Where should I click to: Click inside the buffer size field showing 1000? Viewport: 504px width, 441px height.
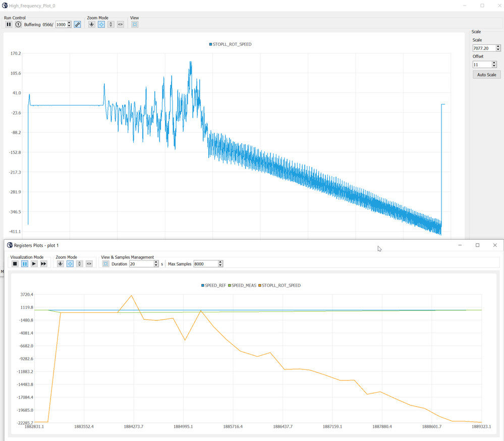click(61, 24)
